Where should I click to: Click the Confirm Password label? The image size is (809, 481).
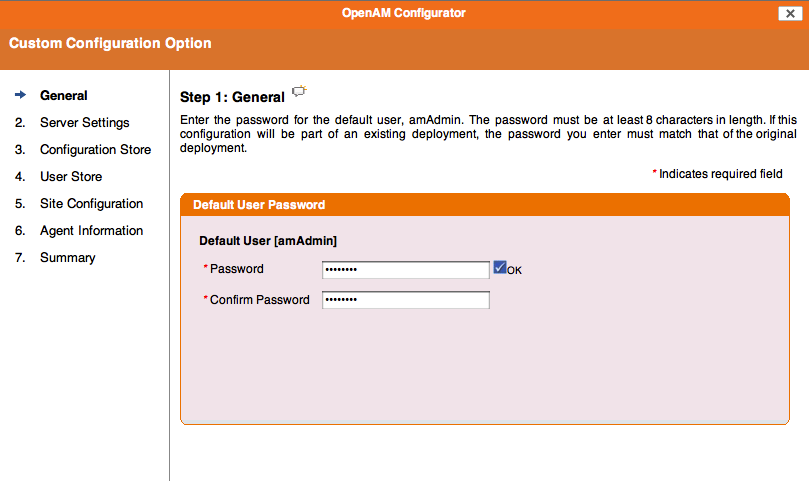[260, 300]
